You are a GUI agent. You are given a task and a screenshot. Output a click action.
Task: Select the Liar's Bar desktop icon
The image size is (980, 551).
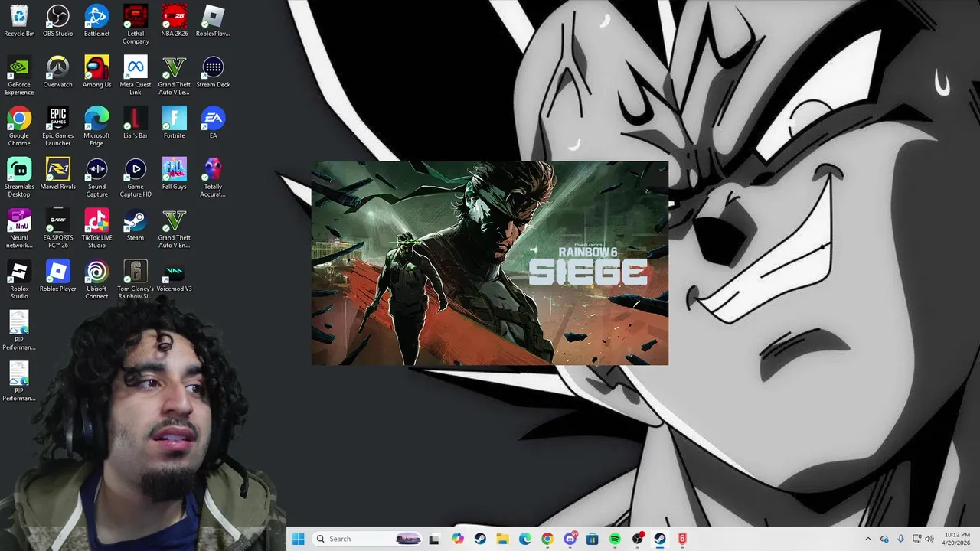pyautogui.click(x=136, y=122)
